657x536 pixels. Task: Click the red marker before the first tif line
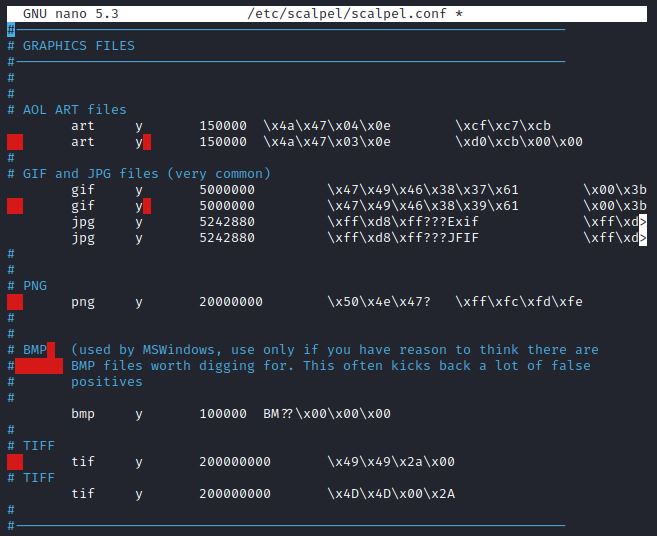15,462
